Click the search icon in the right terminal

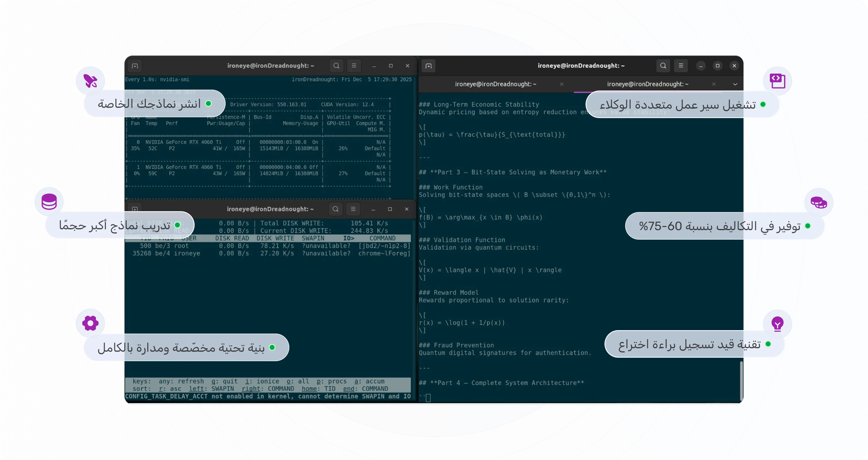coord(663,66)
